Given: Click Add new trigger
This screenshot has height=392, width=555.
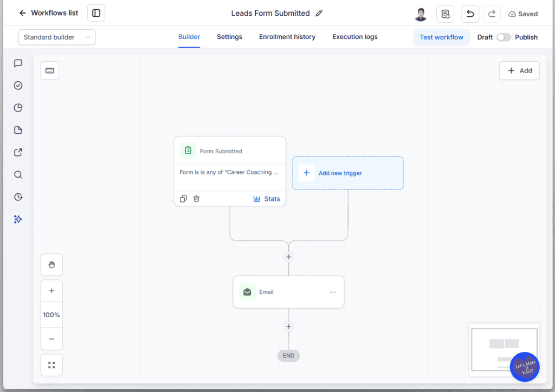Looking at the screenshot, I should pyautogui.click(x=347, y=173).
